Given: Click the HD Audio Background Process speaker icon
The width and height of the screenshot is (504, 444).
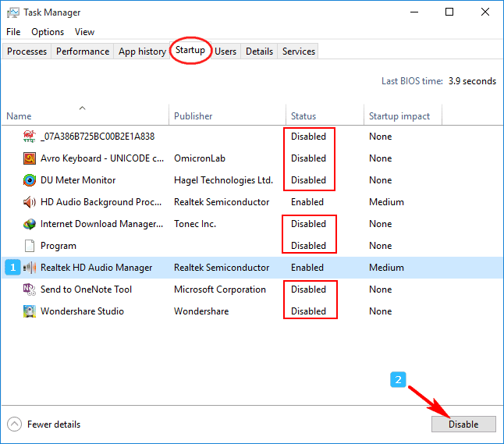Looking at the screenshot, I should [x=30, y=202].
